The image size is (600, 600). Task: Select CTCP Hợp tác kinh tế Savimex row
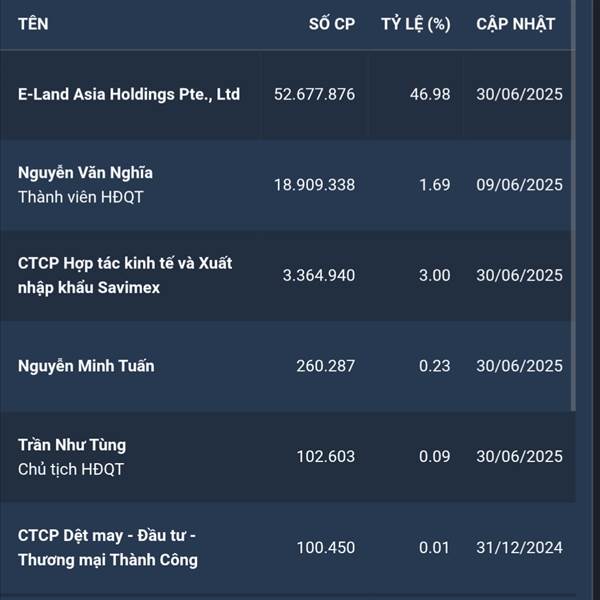285,276
